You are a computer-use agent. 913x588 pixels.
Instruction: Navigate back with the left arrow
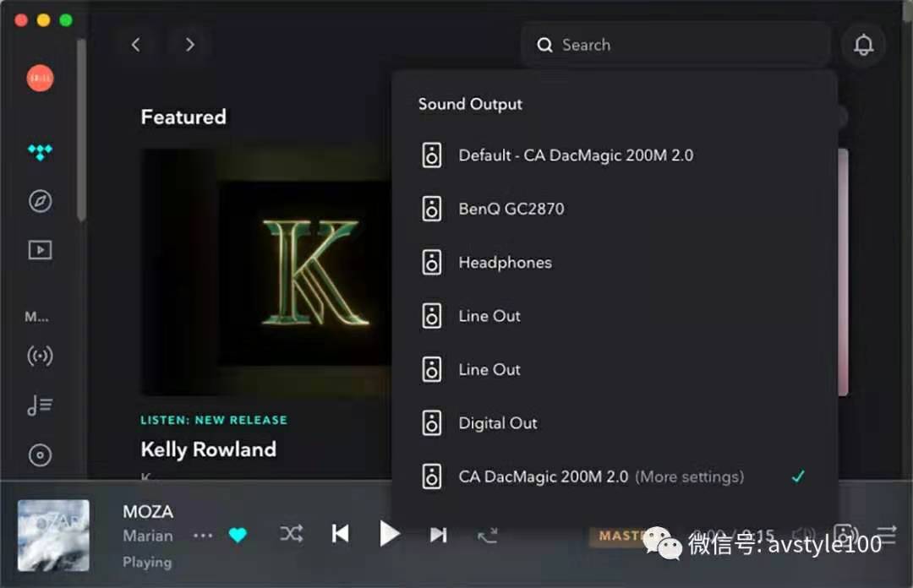click(135, 45)
